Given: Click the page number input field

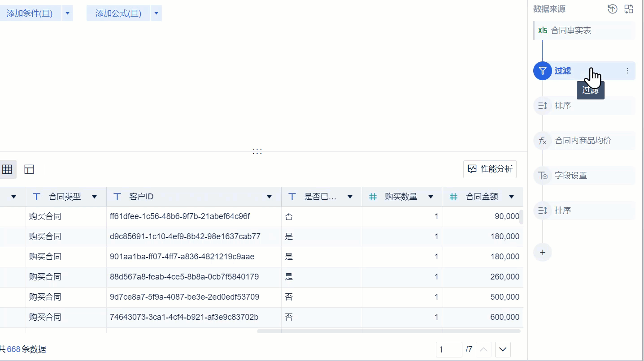Looking at the screenshot, I should click(449, 349).
